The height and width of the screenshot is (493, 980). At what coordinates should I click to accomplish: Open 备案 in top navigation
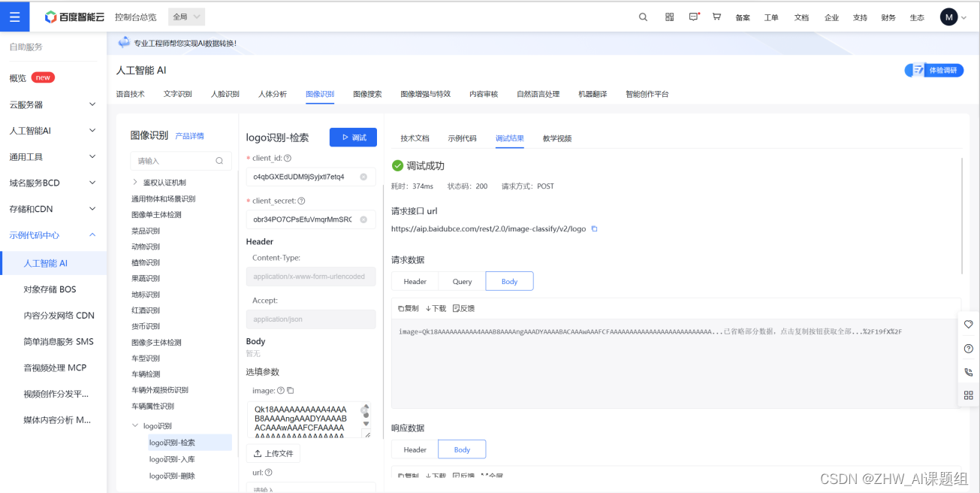coord(743,17)
